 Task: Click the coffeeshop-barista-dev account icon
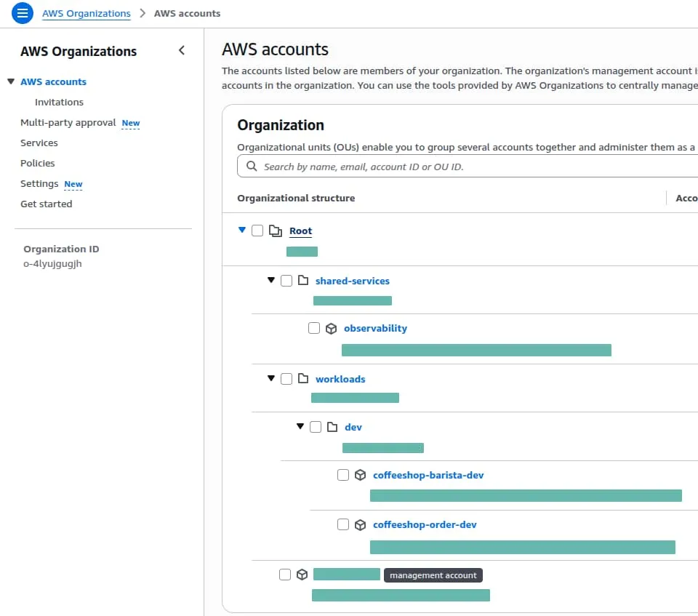361,474
